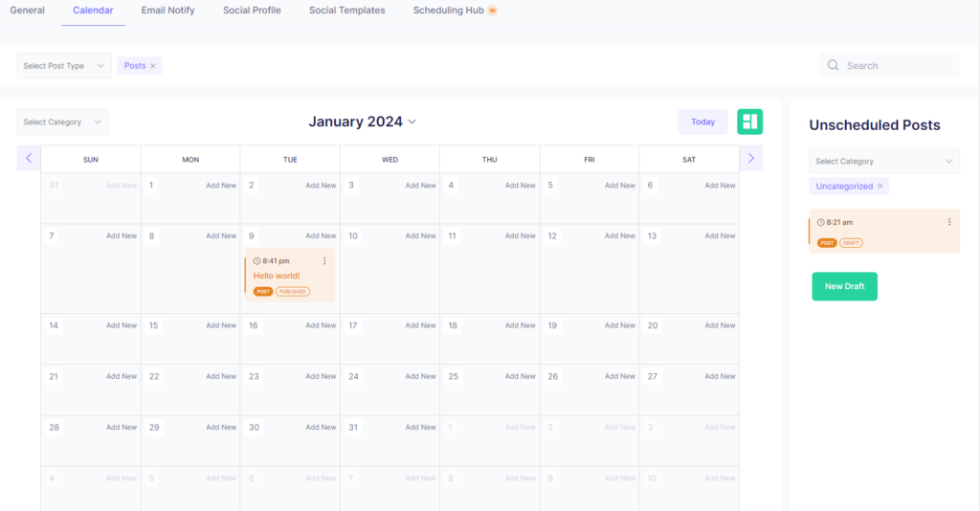Open the calendar Select Category dropdown
Image resolution: width=980 pixels, height=511 pixels.
point(62,122)
